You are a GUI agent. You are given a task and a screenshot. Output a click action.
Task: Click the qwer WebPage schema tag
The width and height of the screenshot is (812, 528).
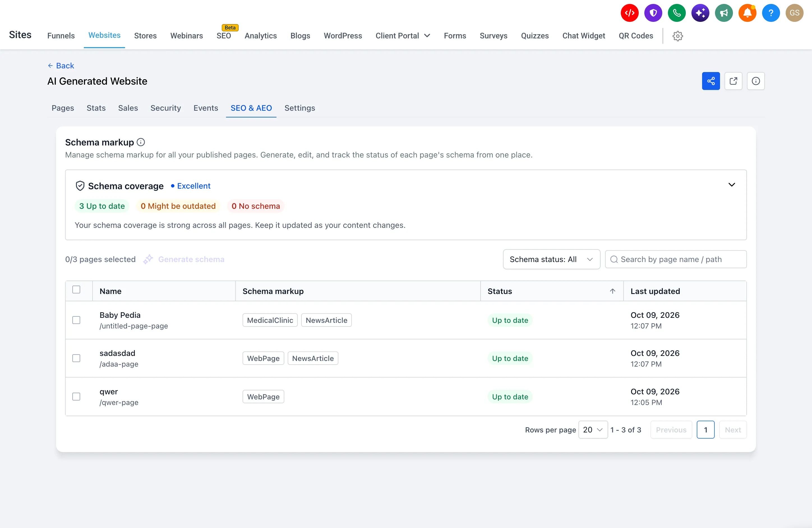(x=263, y=396)
